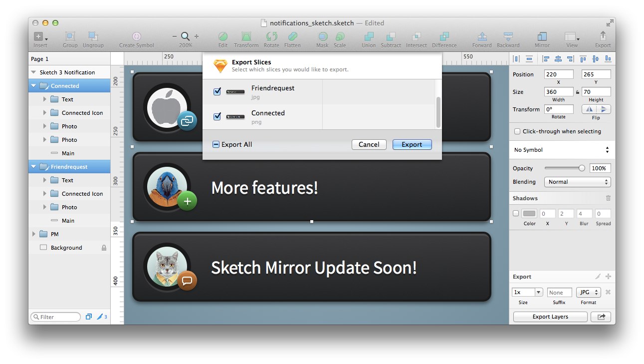Open the shadow color swatch
This screenshot has height=364, width=644.
tap(529, 213)
